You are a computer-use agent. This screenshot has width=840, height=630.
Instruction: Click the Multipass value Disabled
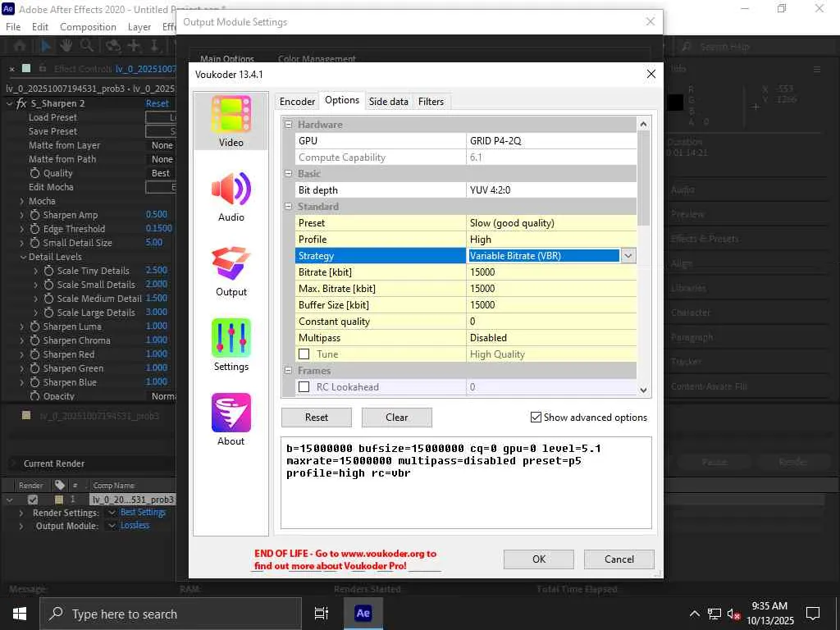[551, 338]
